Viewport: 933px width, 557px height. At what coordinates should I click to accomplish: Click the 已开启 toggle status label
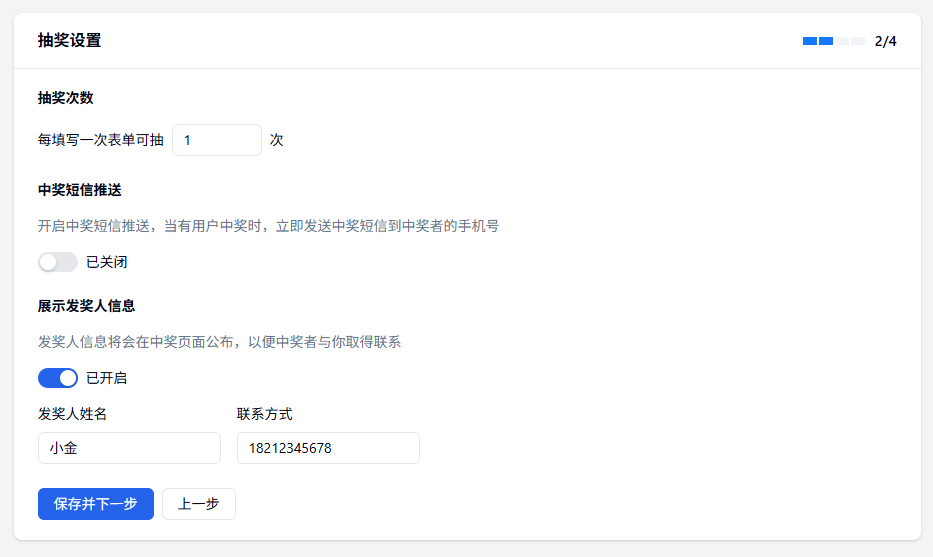(106, 378)
